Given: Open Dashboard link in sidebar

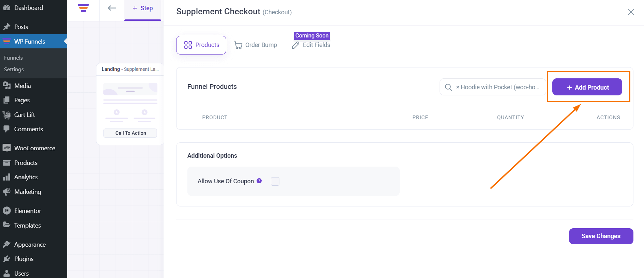Looking at the screenshot, I should [x=29, y=7].
